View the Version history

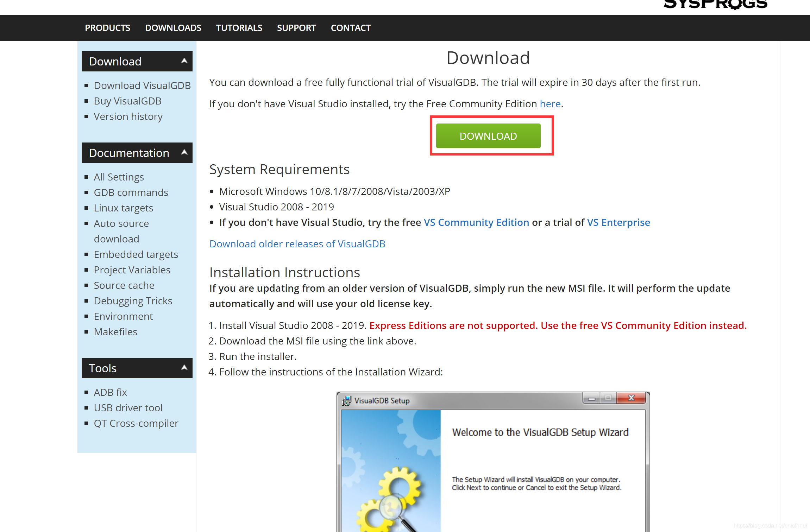(128, 116)
